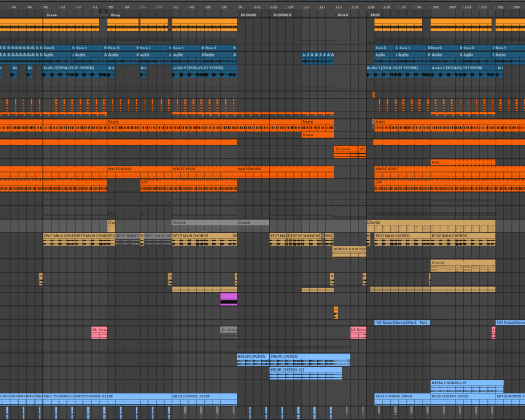Select the Drop locator right after Break
Screen dimensions: 525x420
(x=116, y=15)
